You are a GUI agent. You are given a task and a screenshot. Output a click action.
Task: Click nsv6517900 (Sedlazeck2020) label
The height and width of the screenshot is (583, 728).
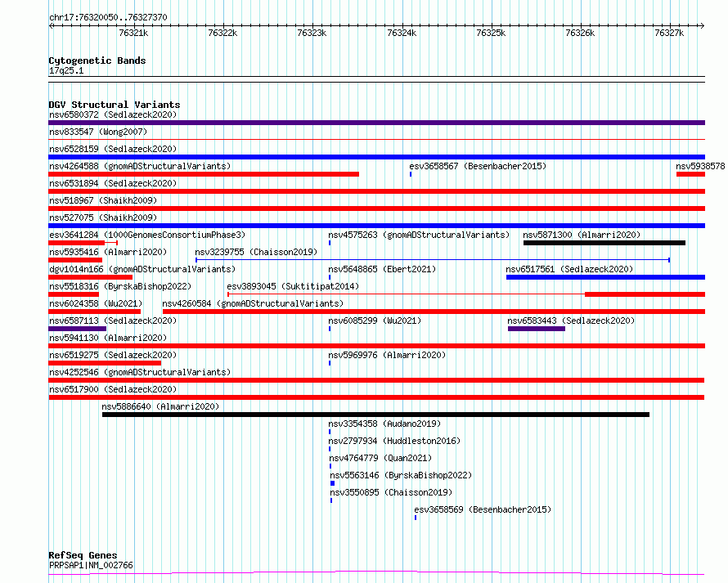pyautogui.click(x=113, y=389)
